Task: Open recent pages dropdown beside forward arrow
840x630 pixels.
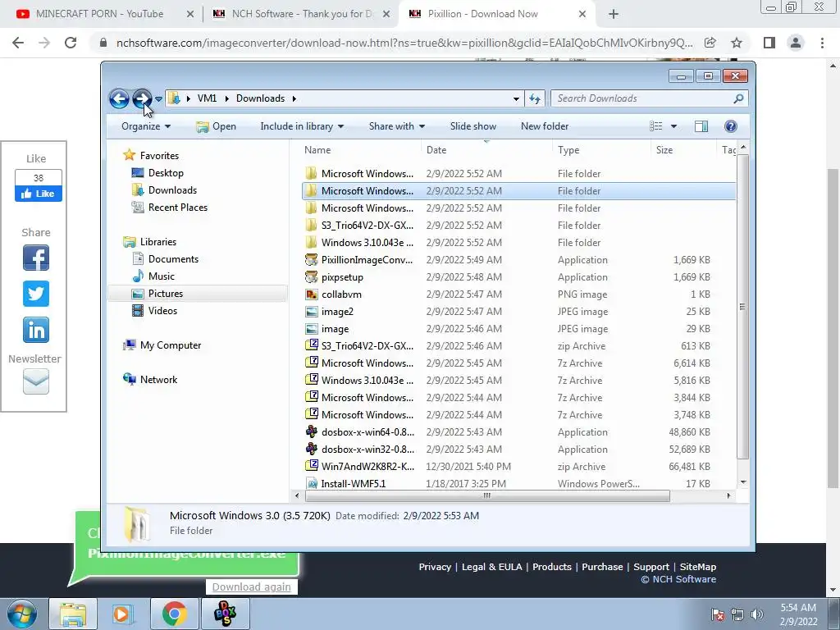Action: [x=158, y=99]
